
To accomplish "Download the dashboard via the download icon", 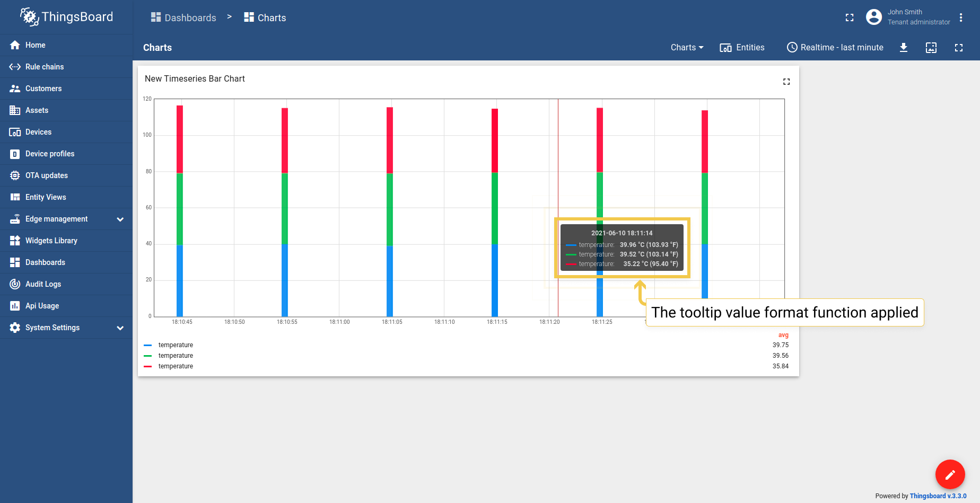I will (x=904, y=48).
